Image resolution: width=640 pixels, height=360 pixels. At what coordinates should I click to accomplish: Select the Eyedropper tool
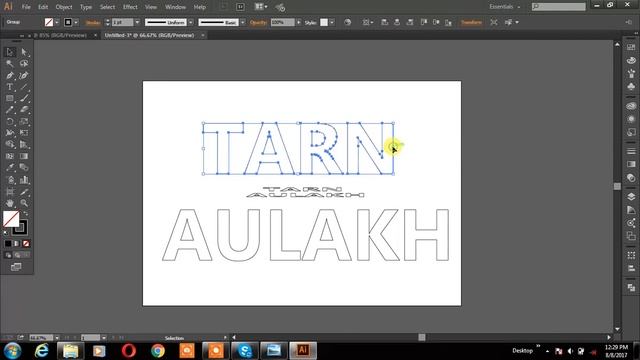(10, 168)
